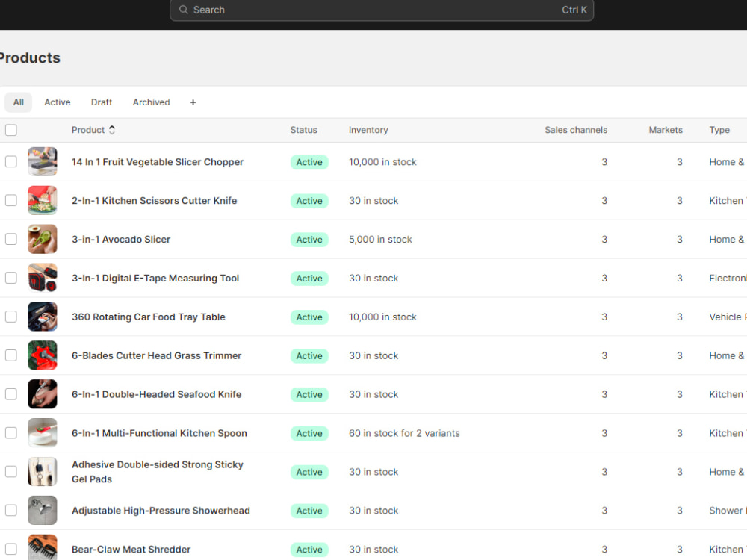The height and width of the screenshot is (560, 747).
Task: Check 6-In-1 Multi-Functional Kitchen Spoon row
Action: pyautogui.click(x=11, y=433)
